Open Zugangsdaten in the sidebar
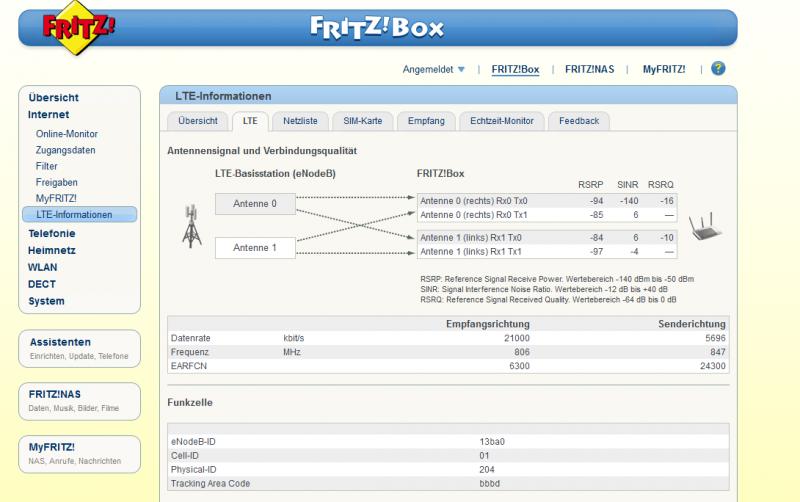 pyautogui.click(x=65, y=150)
